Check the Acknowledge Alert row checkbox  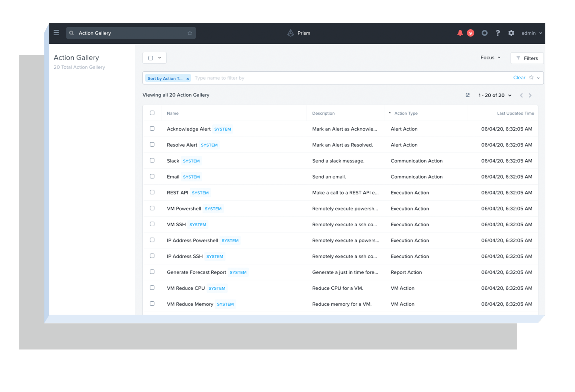(x=152, y=129)
